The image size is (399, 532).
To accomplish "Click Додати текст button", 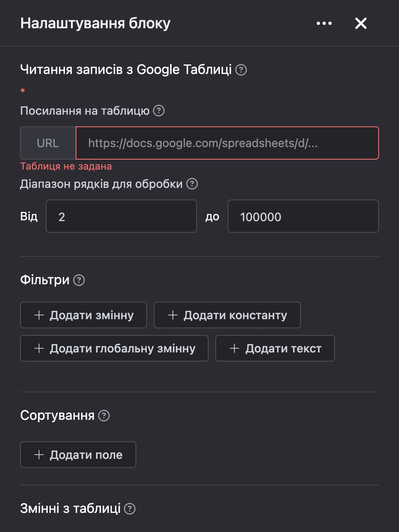I will (275, 348).
